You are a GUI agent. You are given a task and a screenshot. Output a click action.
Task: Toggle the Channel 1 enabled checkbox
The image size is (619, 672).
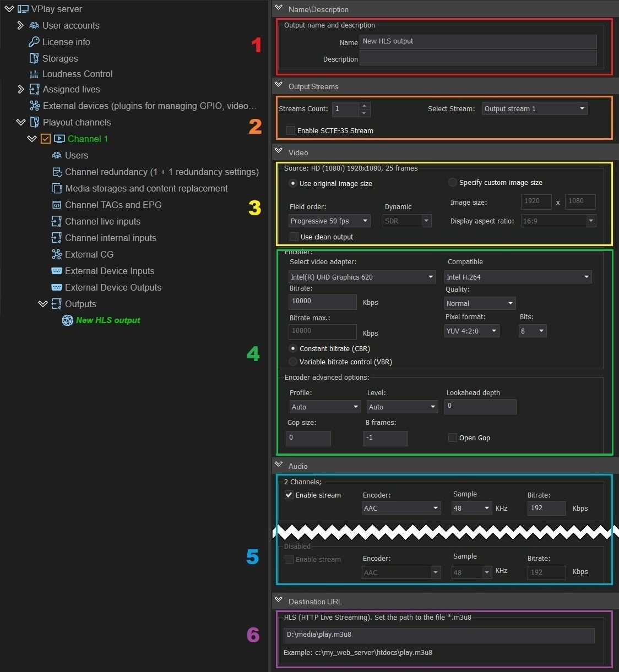[46, 139]
